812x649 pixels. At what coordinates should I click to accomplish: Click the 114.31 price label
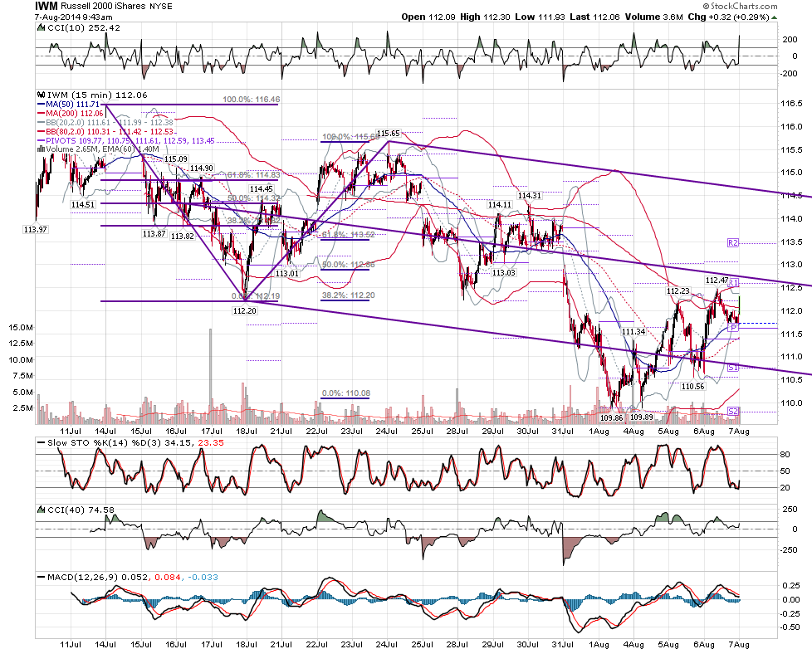pos(529,196)
